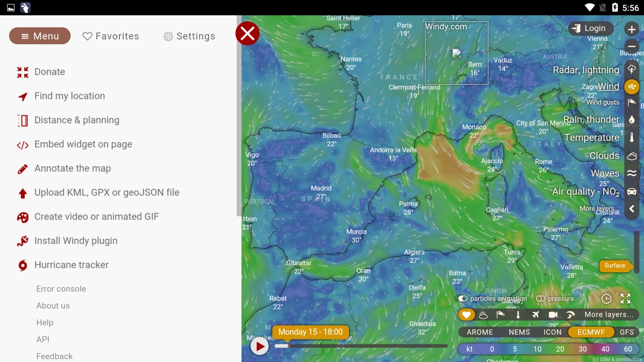Click the Madrid 27° city label
The image size is (644, 362).
coord(321,192)
